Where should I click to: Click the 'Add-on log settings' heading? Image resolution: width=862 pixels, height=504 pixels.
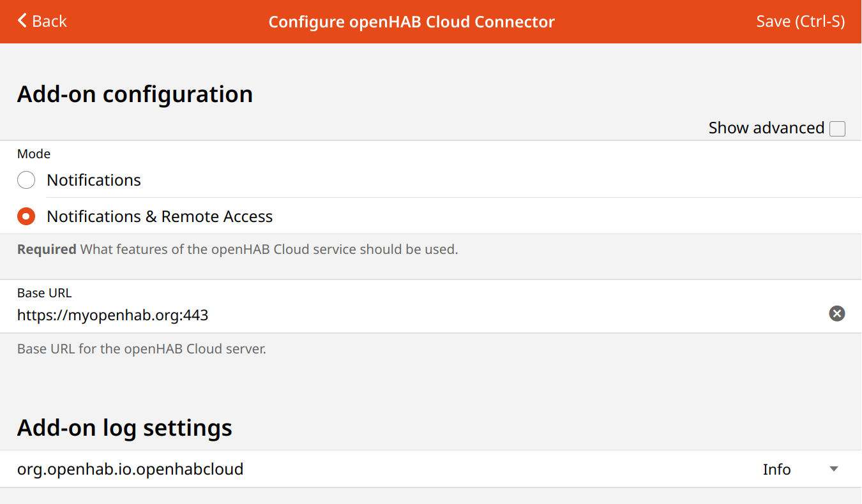[125, 427]
